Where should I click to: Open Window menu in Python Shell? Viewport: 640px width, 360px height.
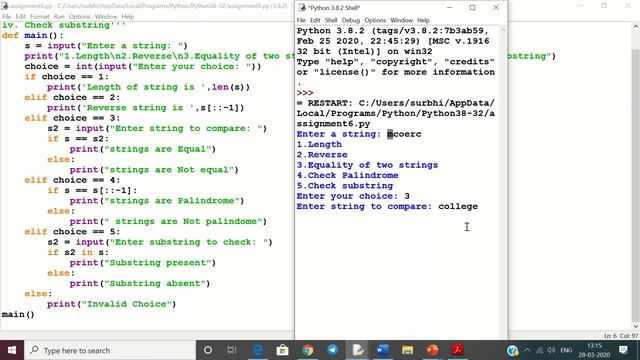[402, 20]
